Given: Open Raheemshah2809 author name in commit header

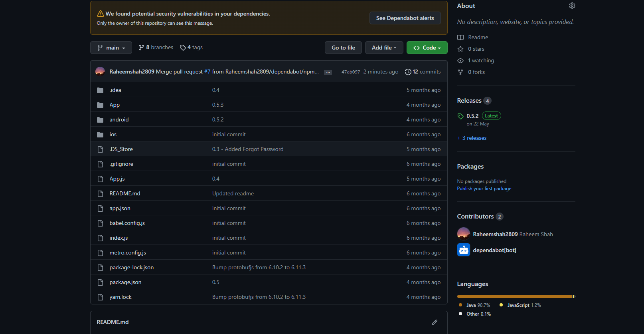Looking at the screenshot, I should [x=132, y=72].
